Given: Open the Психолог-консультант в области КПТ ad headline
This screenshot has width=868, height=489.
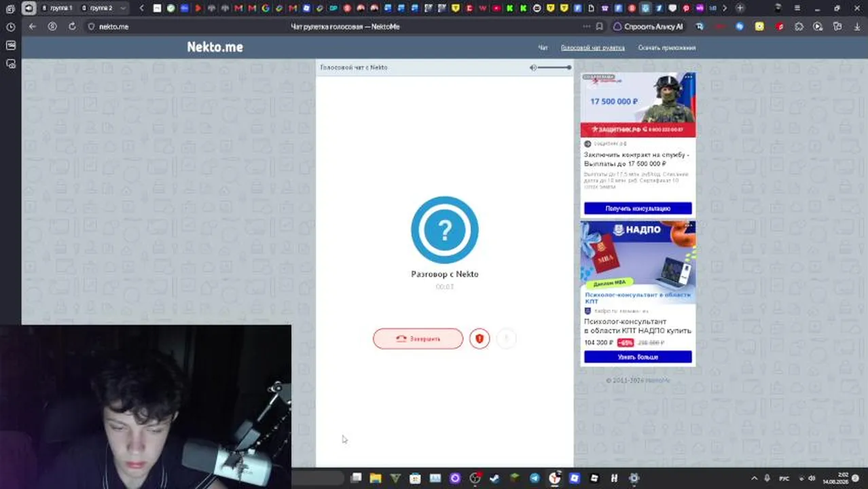Looking at the screenshot, I should point(638,326).
